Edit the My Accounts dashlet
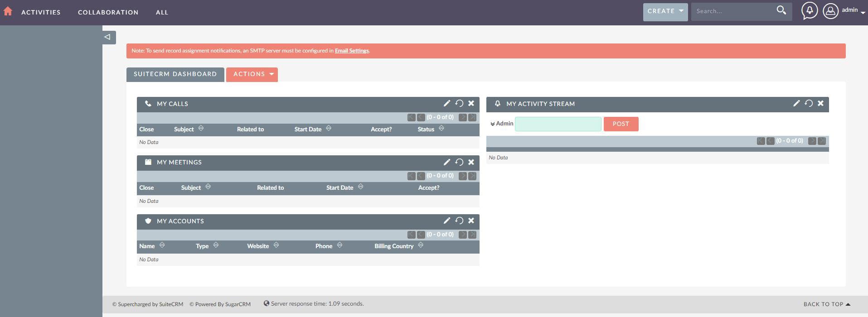The width and height of the screenshot is (868, 317). pyautogui.click(x=446, y=221)
